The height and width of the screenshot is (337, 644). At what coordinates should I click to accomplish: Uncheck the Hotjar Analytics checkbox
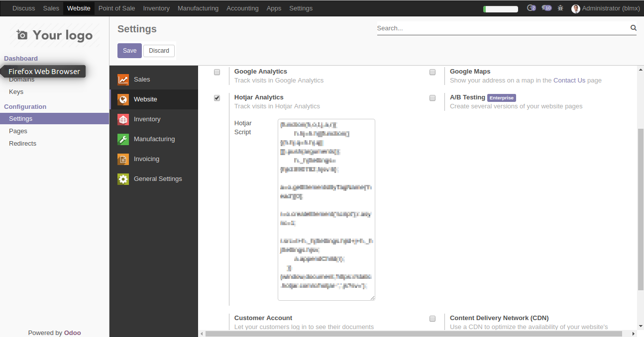(x=217, y=98)
